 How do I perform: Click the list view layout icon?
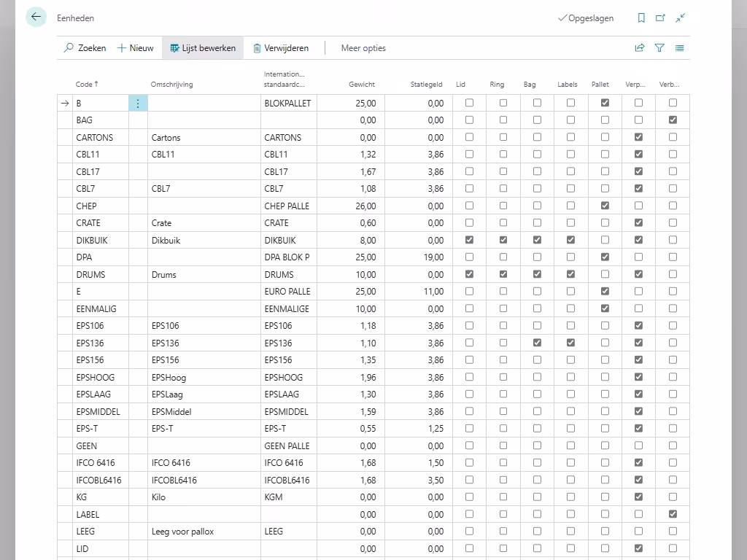[x=679, y=48]
